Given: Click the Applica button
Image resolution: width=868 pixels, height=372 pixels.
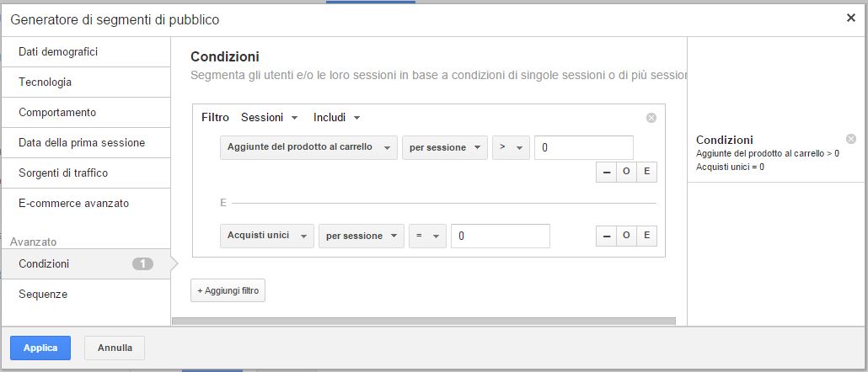Looking at the screenshot, I should pyautogui.click(x=40, y=348).
